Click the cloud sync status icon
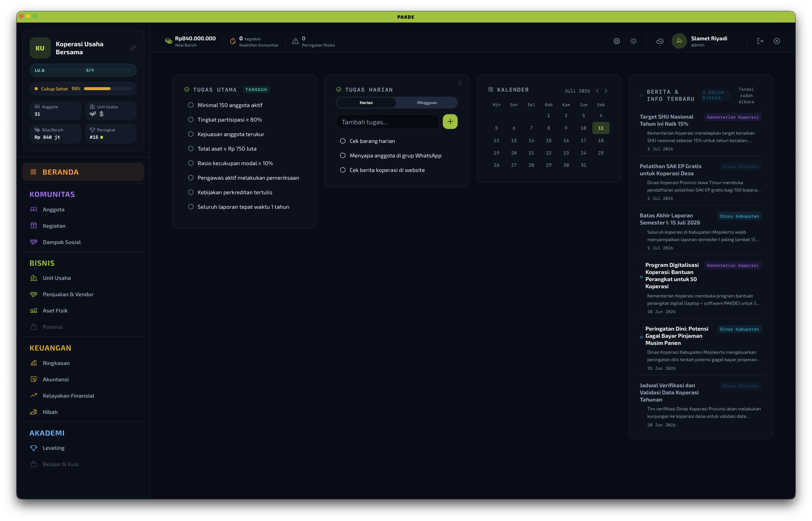This screenshot has height=521, width=812. [660, 41]
